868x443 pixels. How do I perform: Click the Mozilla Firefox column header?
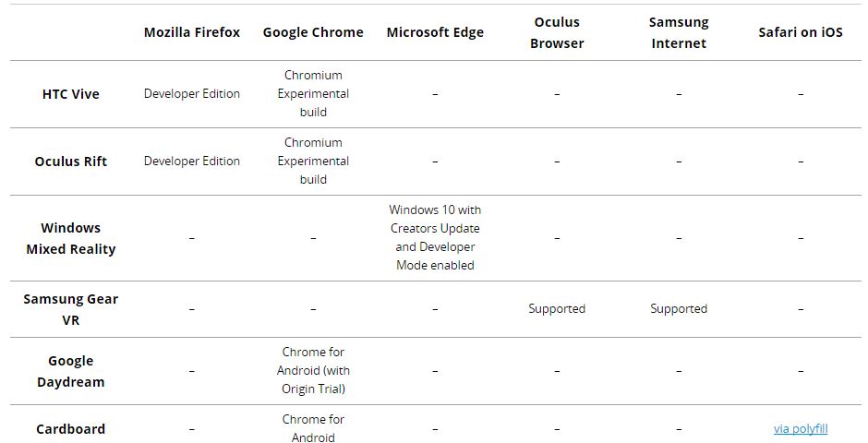(192, 32)
